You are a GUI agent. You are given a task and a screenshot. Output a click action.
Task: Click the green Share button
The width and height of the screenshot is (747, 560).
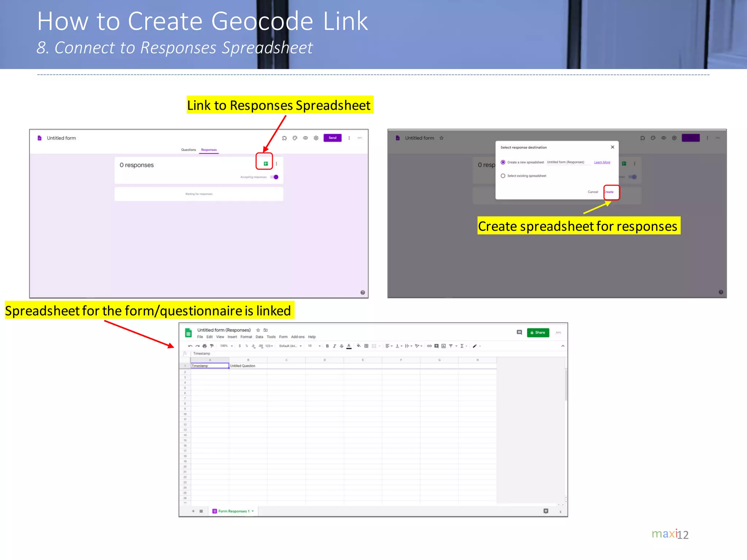click(x=538, y=332)
